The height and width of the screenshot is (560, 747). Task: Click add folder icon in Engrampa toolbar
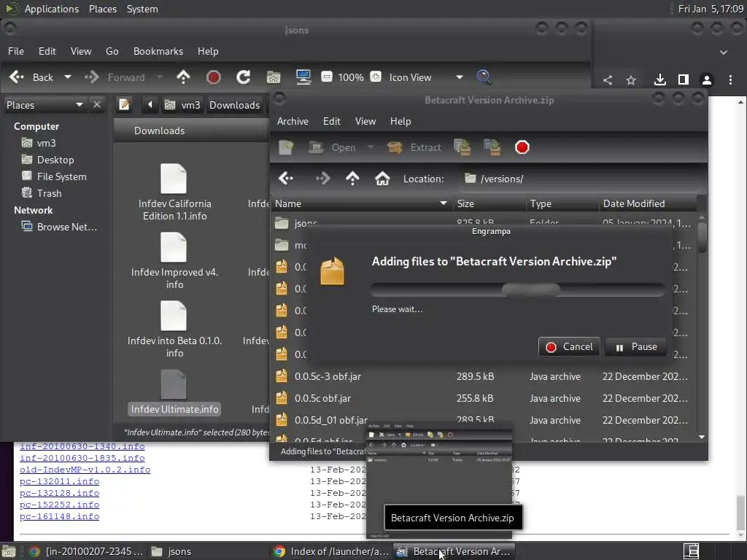(x=492, y=147)
